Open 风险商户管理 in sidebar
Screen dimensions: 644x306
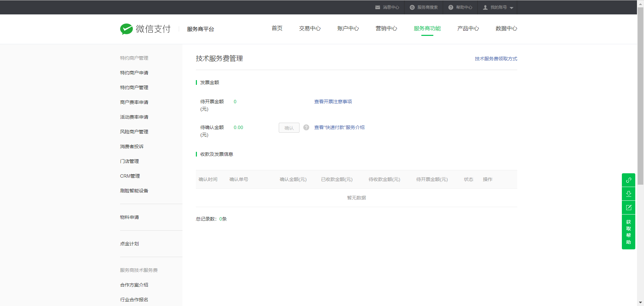click(x=134, y=132)
